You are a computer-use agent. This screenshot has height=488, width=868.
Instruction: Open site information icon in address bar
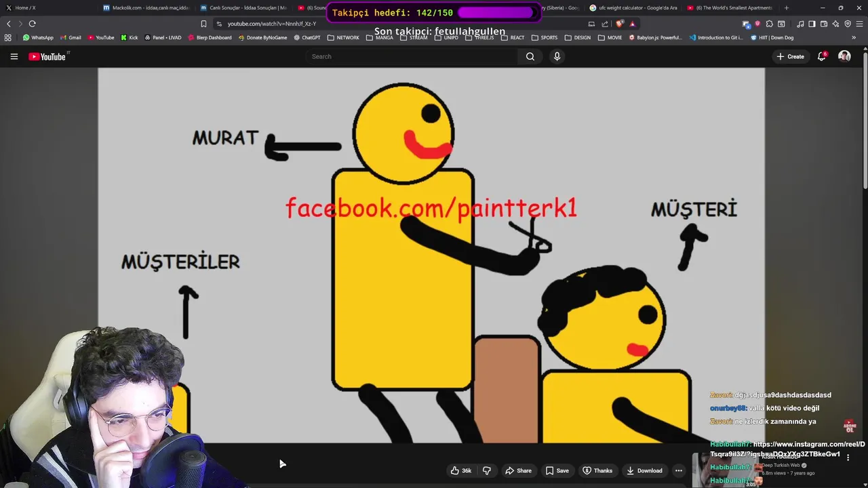tap(219, 24)
